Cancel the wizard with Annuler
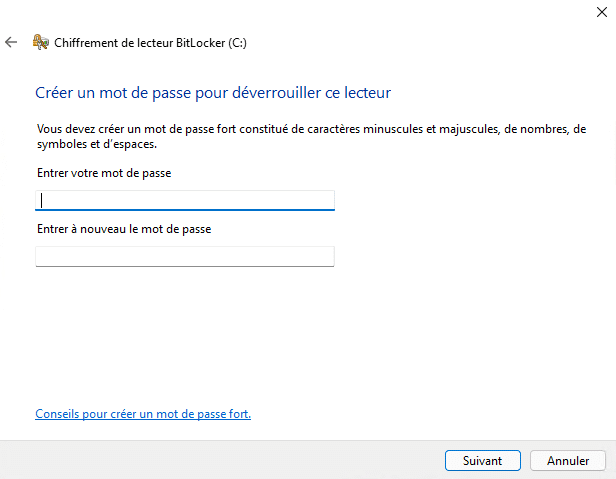This screenshot has height=479, width=616. click(x=567, y=461)
